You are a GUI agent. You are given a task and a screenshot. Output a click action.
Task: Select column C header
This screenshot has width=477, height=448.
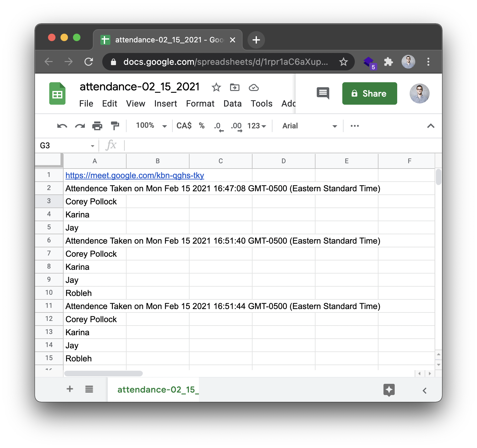(x=221, y=161)
